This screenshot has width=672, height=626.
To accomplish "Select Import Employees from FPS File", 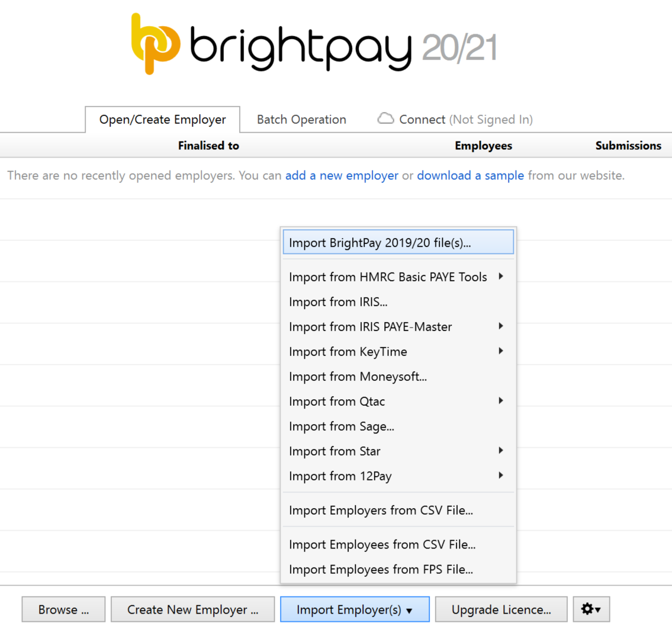I will click(x=398, y=569).
